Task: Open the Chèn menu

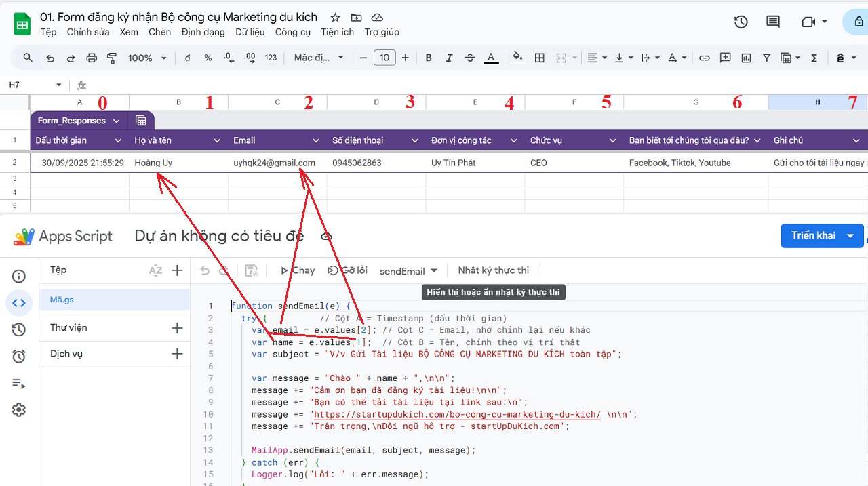Action: click(159, 31)
